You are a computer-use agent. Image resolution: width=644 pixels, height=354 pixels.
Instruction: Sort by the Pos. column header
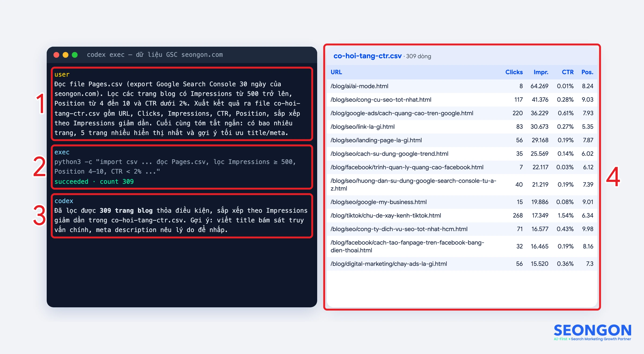click(x=587, y=72)
